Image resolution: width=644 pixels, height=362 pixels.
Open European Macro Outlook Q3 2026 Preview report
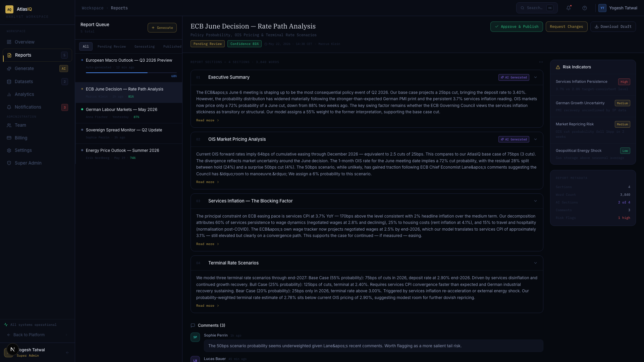[x=129, y=68]
